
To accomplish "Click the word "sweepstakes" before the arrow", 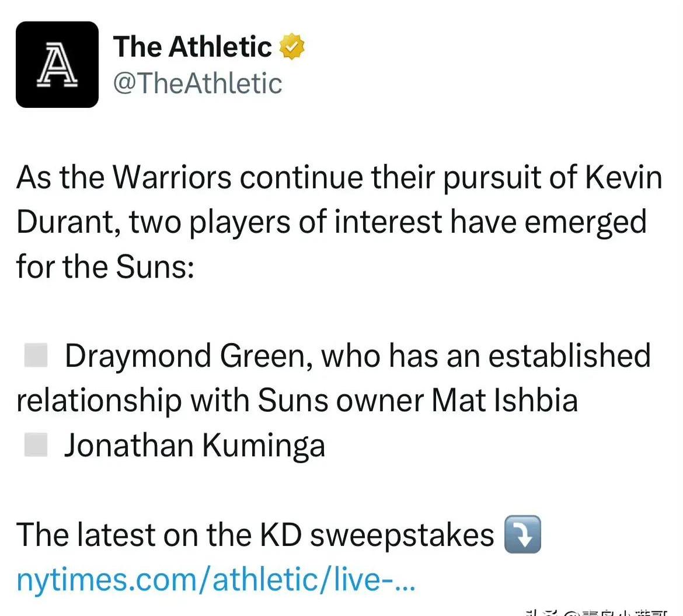I will [x=402, y=535].
